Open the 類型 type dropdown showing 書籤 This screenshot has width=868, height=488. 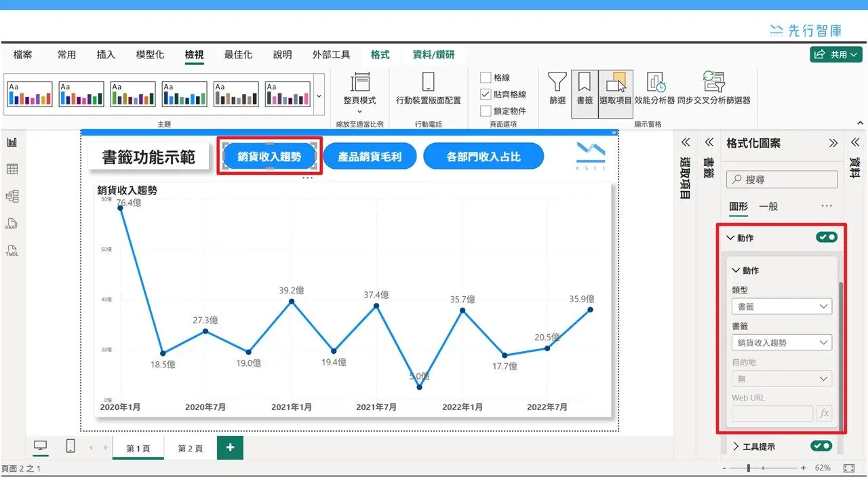tap(782, 306)
